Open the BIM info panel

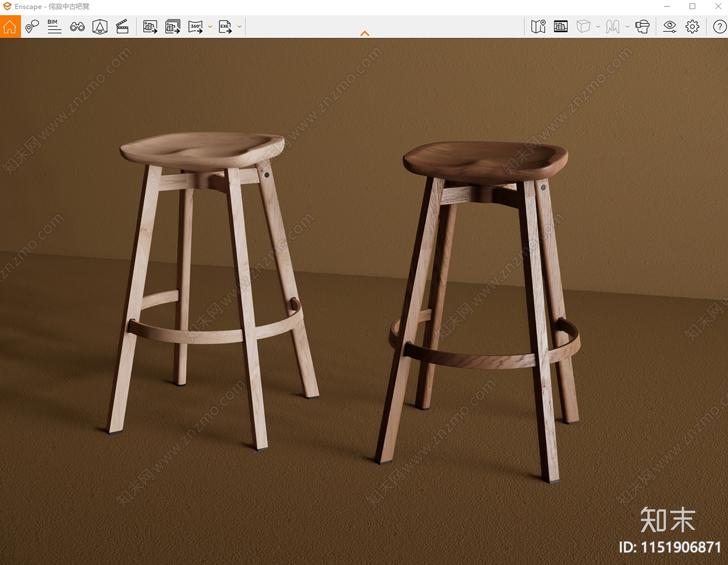coord(54,26)
